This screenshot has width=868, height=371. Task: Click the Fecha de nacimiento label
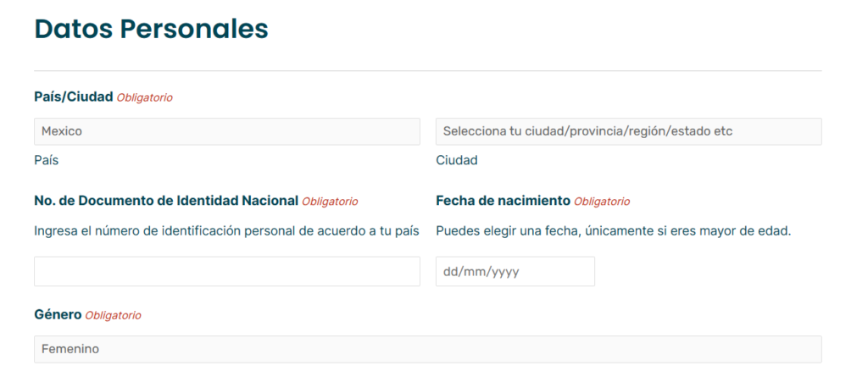coord(503,201)
